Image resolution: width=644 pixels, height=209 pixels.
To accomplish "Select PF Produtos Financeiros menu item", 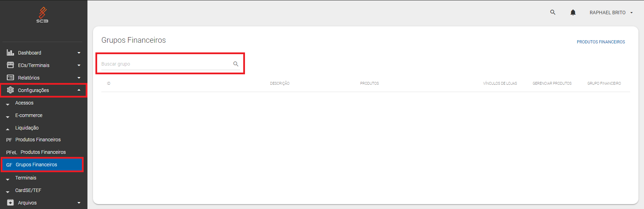I will 38,140.
